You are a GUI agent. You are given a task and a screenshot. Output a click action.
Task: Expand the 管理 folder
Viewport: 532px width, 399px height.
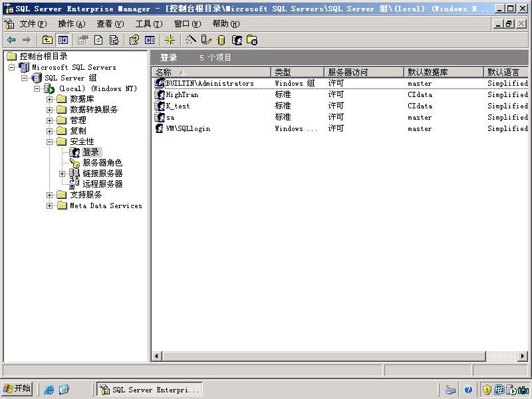click(x=49, y=120)
